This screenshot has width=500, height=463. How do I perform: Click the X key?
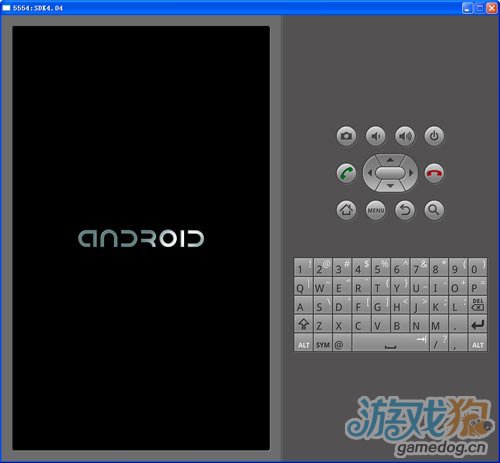click(x=342, y=324)
